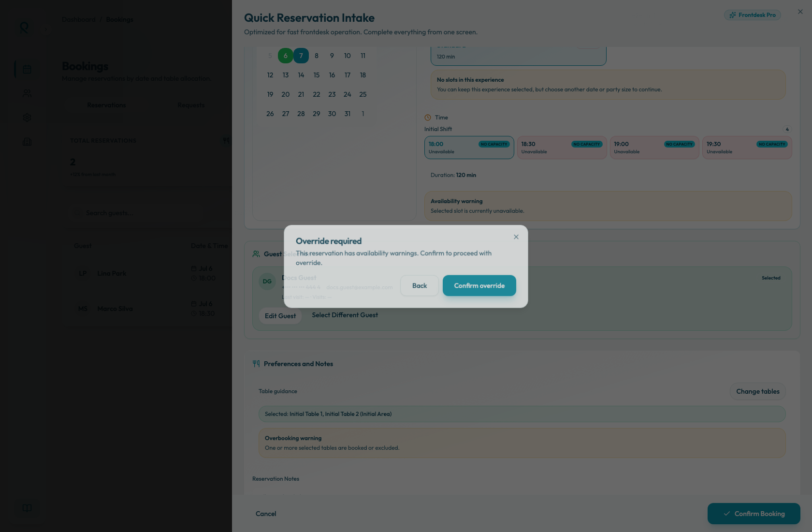The width and height of the screenshot is (812, 532).
Task: Click Back in the Override required dialog
Action: tap(420, 285)
